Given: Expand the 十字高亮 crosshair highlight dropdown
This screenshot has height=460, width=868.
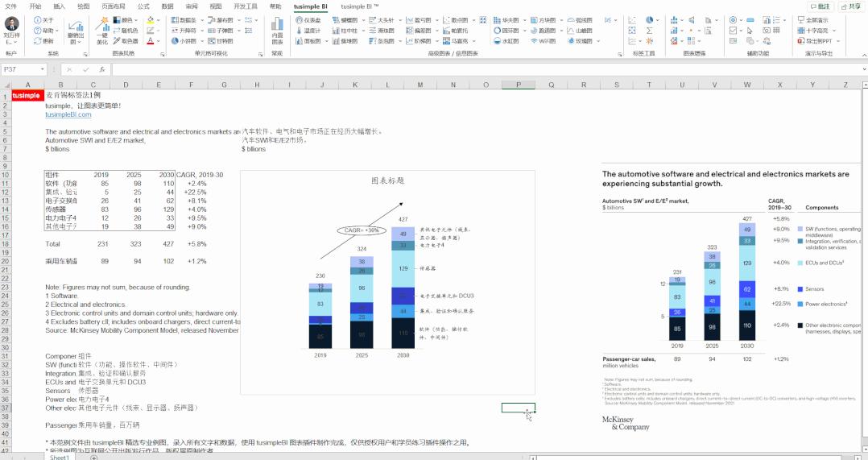Looking at the screenshot, I should (x=833, y=31).
